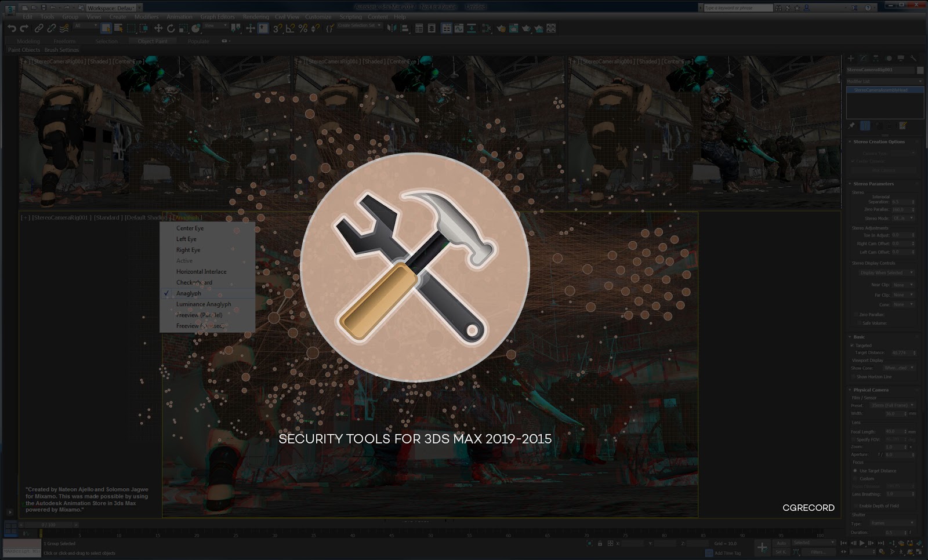
Task: Open the Graph Editors menu
Action: coord(217,17)
